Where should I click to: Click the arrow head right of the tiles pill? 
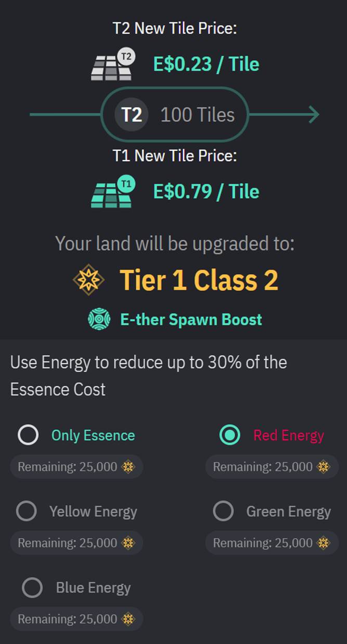coord(313,114)
